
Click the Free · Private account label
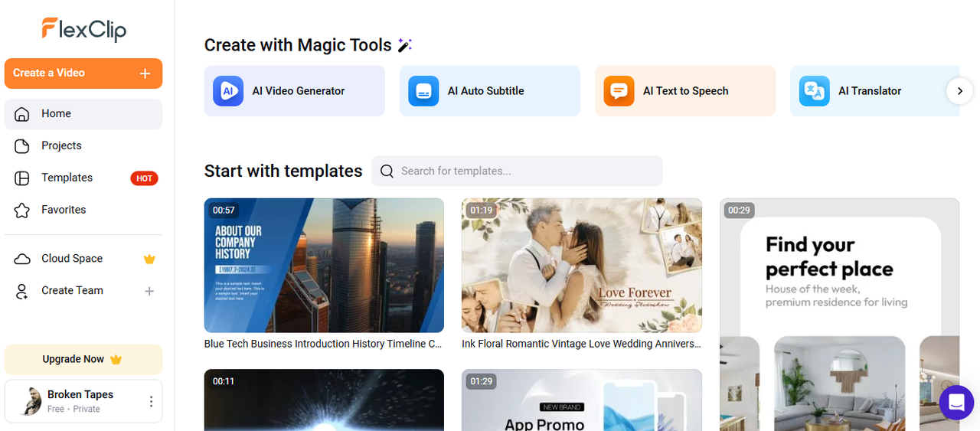click(x=73, y=409)
